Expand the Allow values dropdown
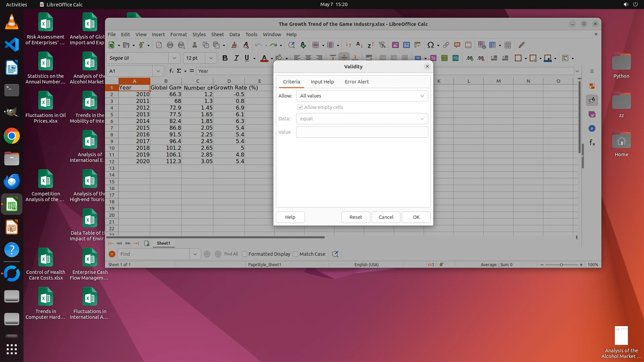The height and width of the screenshot is (362, 644). click(362, 96)
